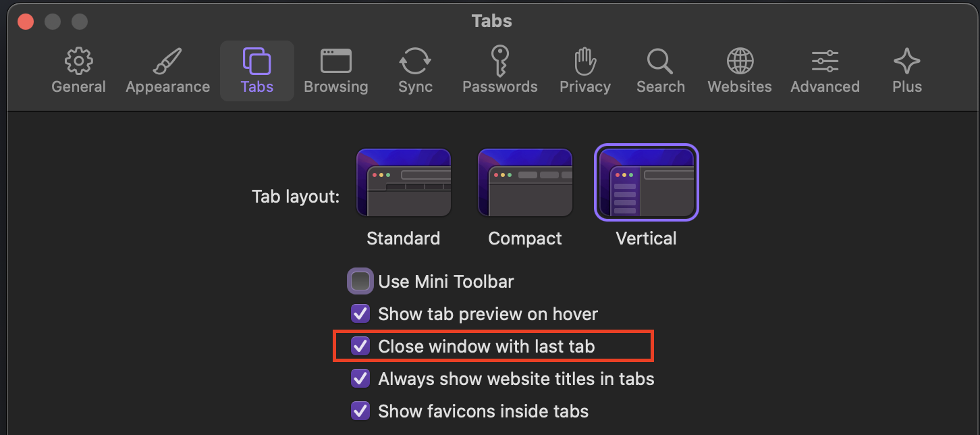
Task: Open Passwords key icon
Action: tap(499, 61)
